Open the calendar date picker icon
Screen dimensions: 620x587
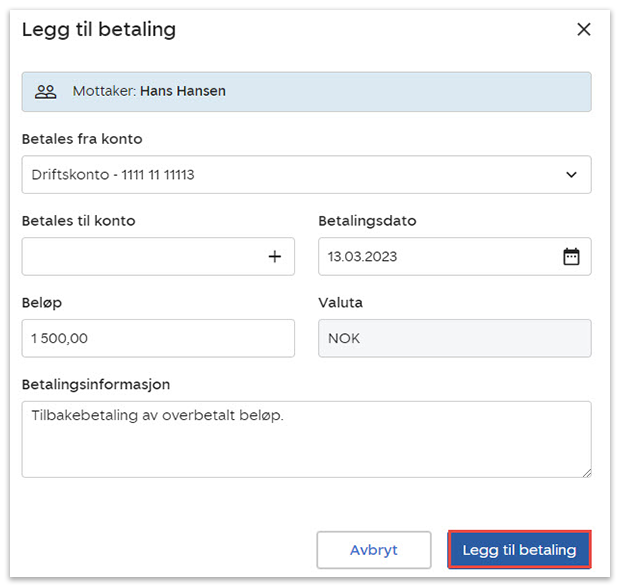pos(571,257)
